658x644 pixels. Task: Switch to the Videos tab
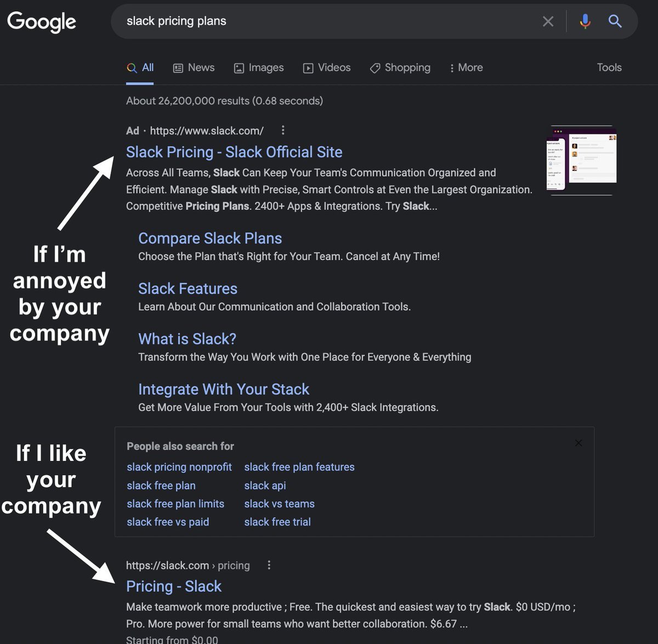[327, 68]
